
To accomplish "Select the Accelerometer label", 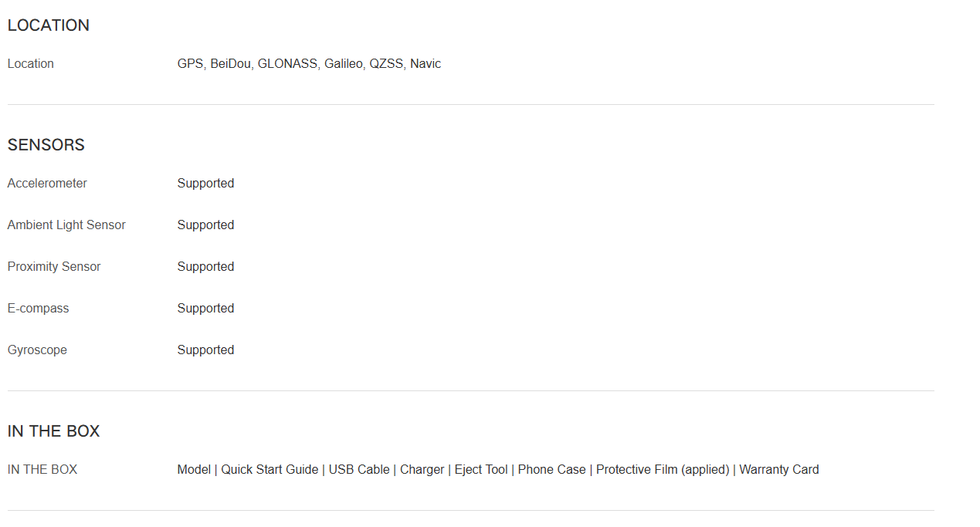I will click(47, 184).
